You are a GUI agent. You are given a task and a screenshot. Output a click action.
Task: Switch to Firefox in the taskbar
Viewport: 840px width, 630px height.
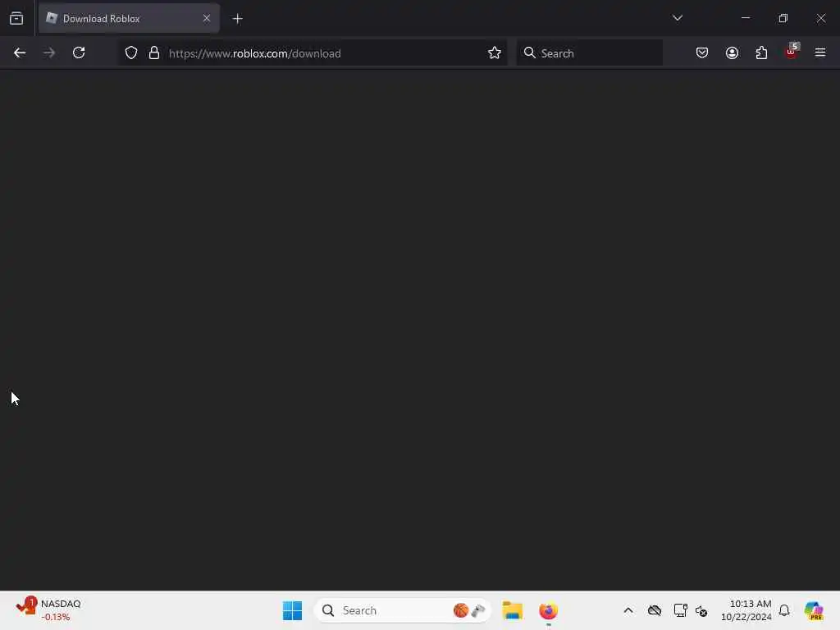[548, 610]
